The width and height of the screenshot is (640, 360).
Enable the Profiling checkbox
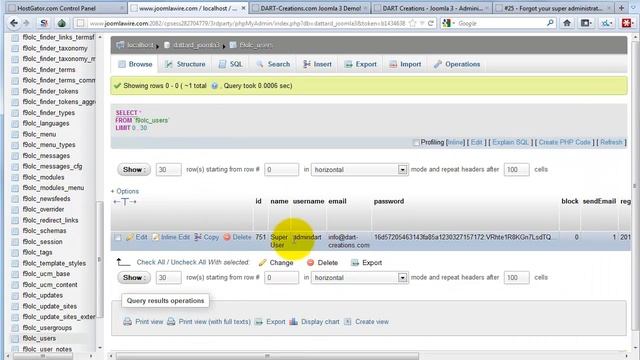coord(416,142)
